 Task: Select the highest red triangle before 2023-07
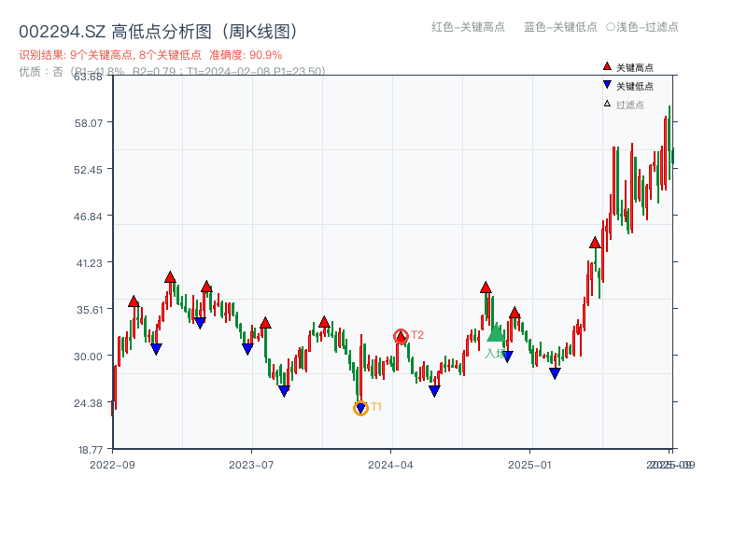click(170, 277)
